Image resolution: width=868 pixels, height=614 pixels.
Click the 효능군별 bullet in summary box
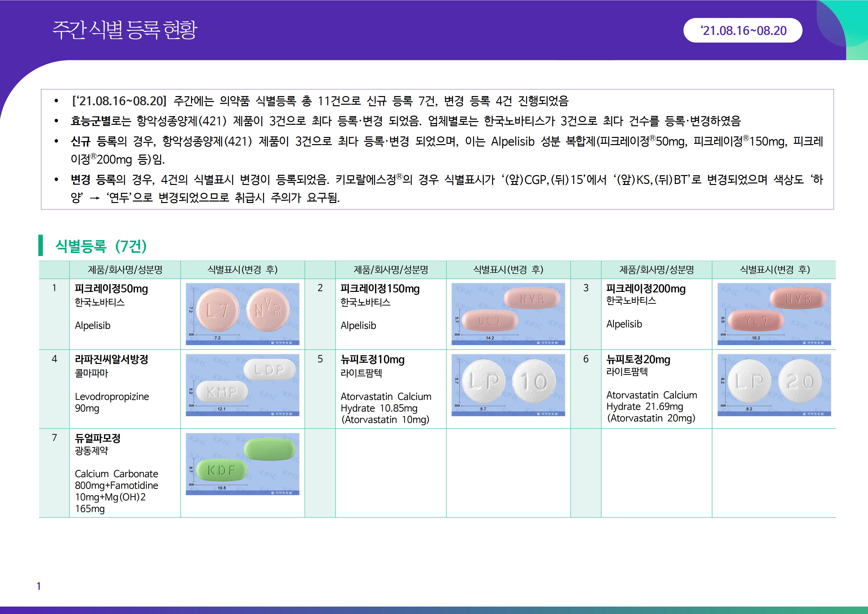tap(90, 121)
